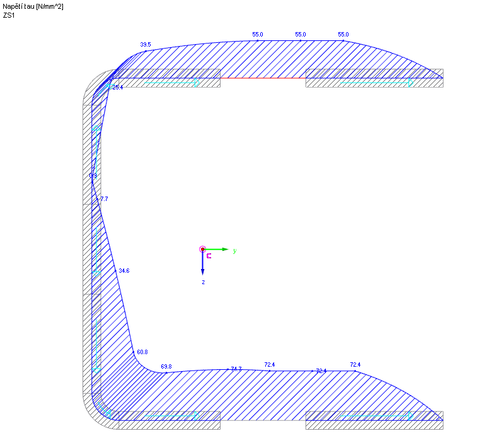This screenshot has height=448, width=489.
Task: Click the 'z' axis label
Action: pos(204,282)
